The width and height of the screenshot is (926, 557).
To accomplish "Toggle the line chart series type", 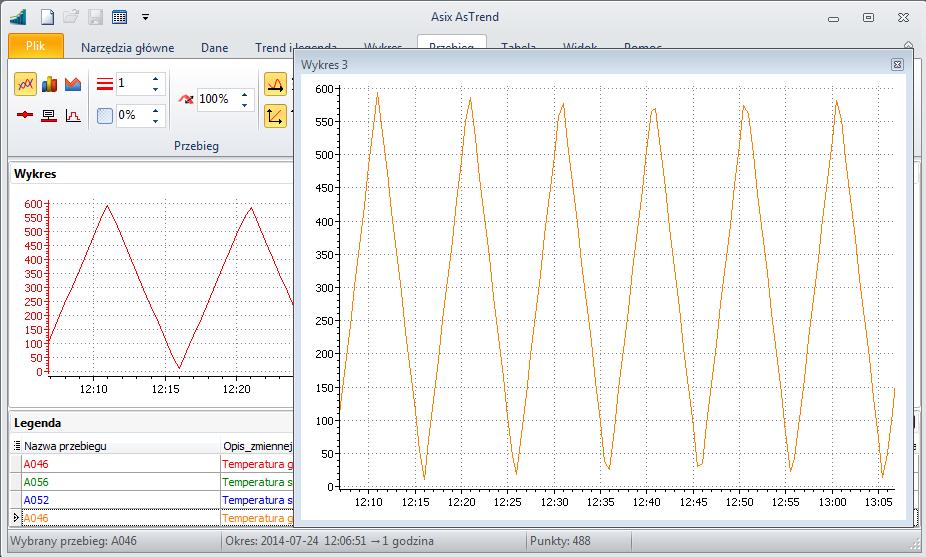I will click(x=25, y=84).
